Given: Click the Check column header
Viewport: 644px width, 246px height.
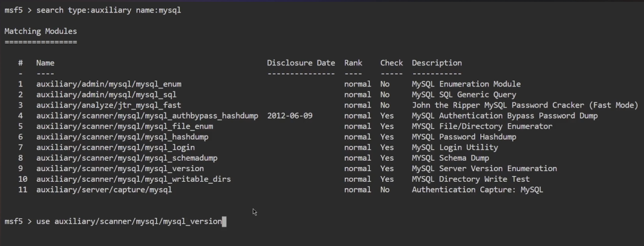Looking at the screenshot, I should [391, 63].
